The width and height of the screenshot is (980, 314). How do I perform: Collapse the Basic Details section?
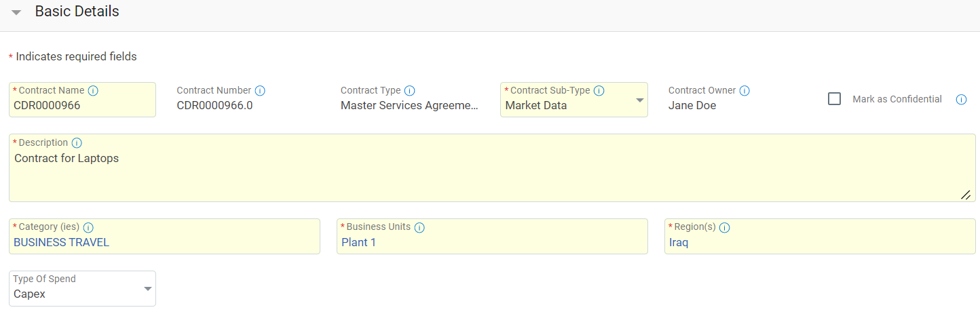[x=16, y=12]
